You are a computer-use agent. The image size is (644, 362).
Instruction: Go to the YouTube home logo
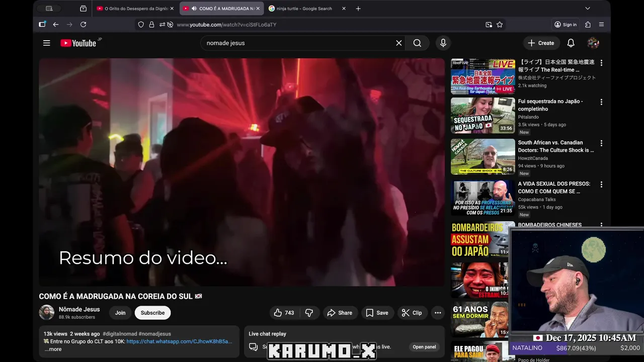click(x=78, y=43)
